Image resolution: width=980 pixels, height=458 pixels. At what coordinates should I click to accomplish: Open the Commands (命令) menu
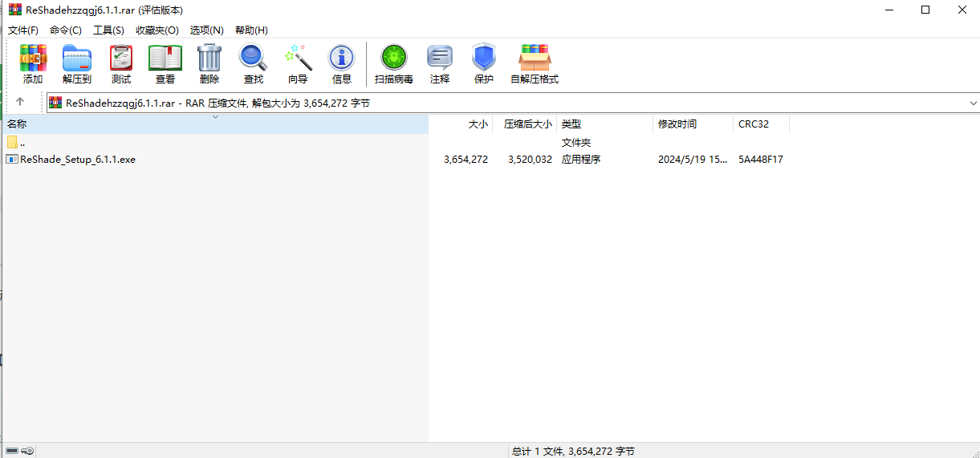click(66, 30)
